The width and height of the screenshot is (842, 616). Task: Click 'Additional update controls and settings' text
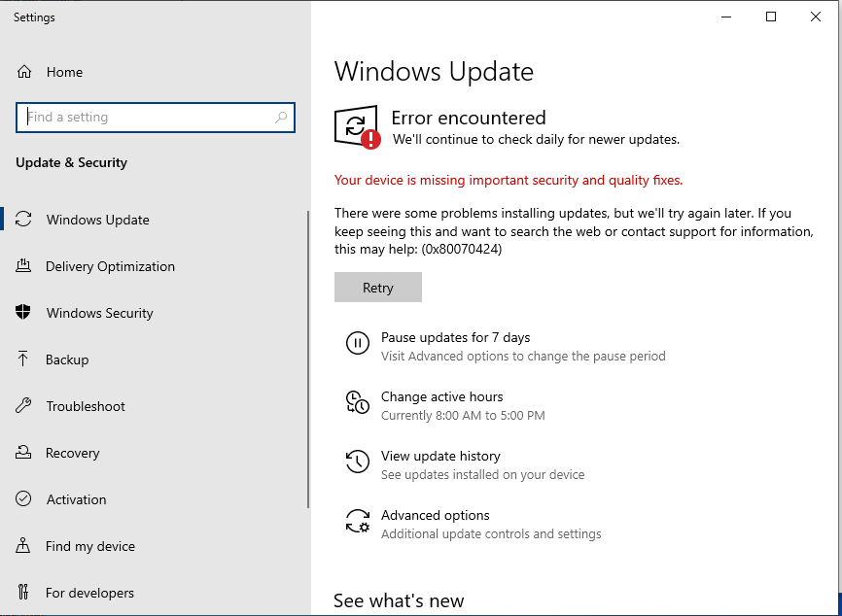pyautogui.click(x=491, y=534)
